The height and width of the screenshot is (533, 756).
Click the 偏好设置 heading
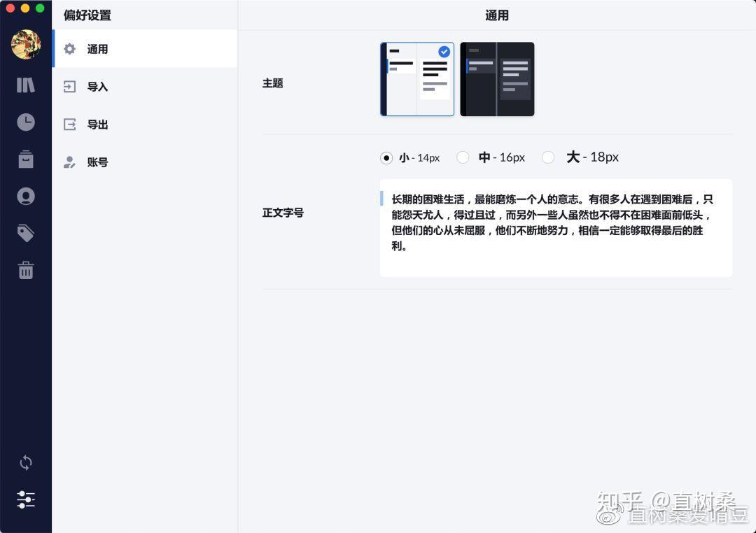[x=87, y=15]
